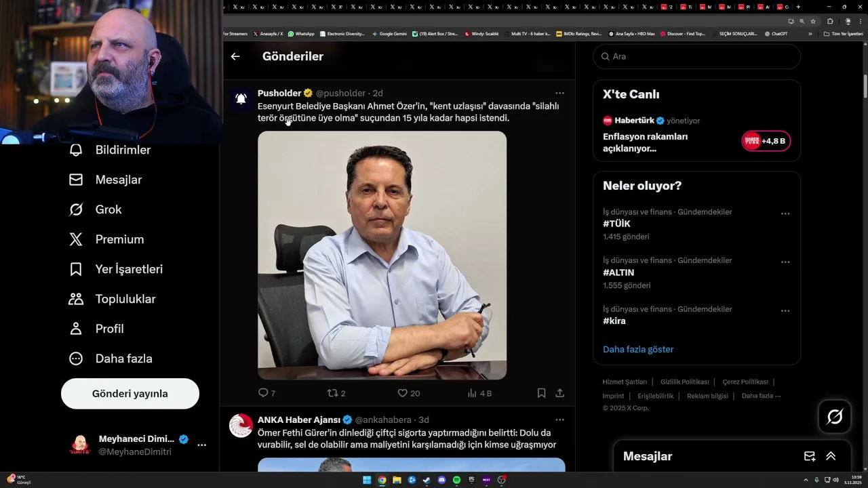868x488 pixels.
Task: Open more options on the Pusholder post
Action: [559, 93]
